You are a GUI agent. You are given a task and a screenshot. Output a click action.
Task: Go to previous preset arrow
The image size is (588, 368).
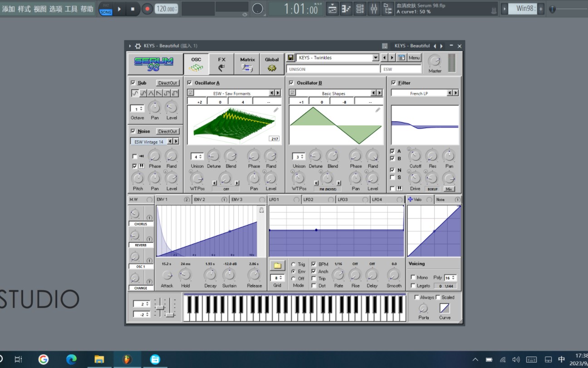pos(385,58)
